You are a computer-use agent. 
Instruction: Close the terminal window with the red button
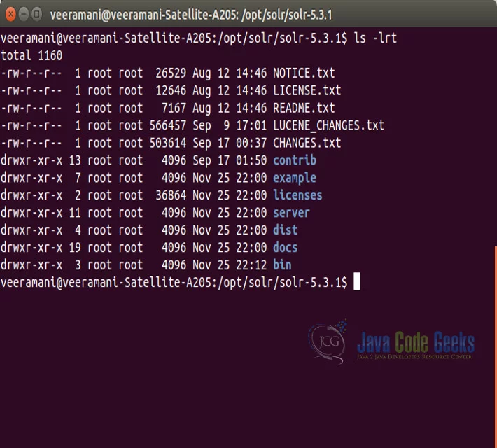pos(10,14)
